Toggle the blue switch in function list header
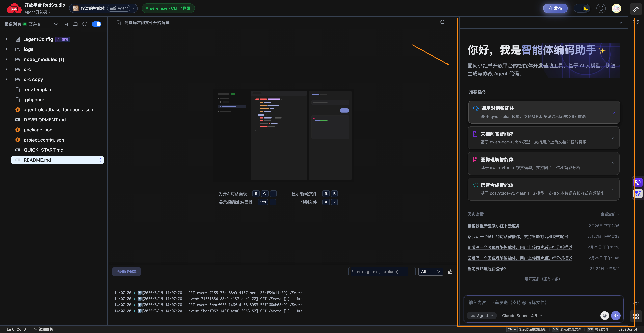The image size is (644, 333). (96, 24)
